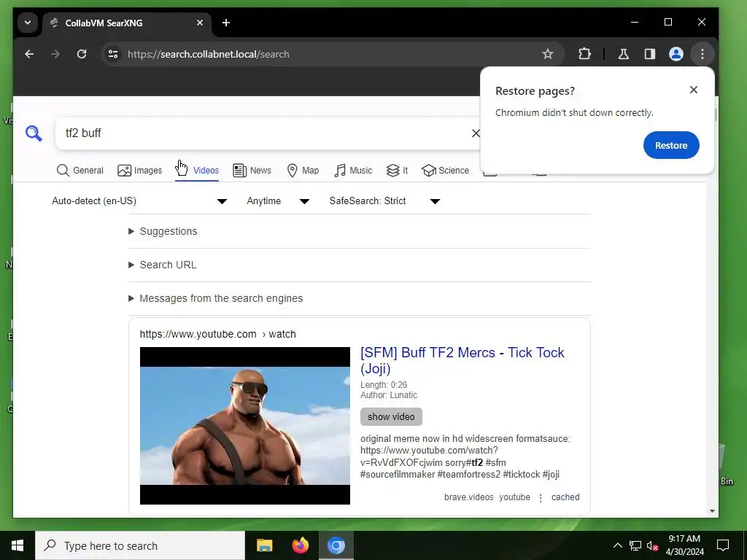747x560 pixels.
Task: Open site information icon in address bar
Action: pos(113,54)
